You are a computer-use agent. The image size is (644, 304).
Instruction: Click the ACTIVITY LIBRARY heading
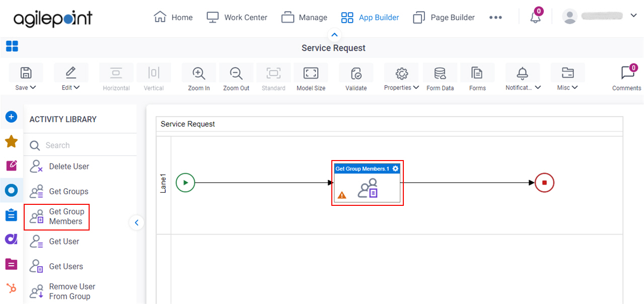click(x=63, y=119)
